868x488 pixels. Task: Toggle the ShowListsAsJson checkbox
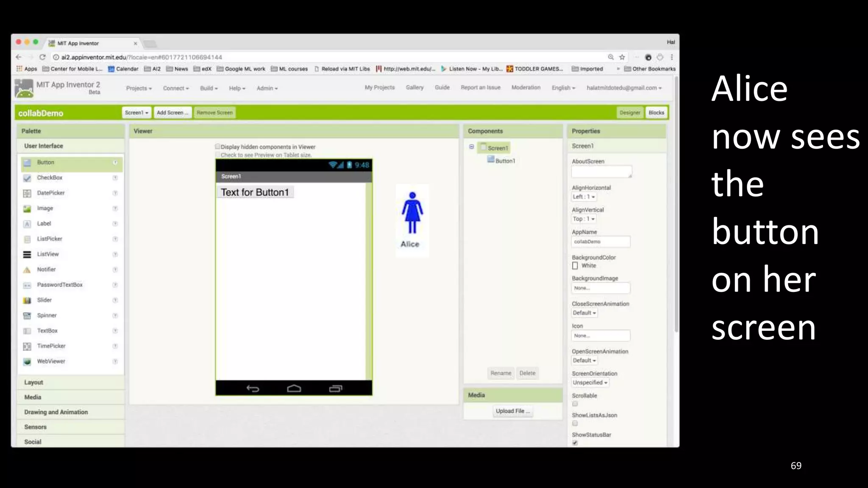(x=575, y=423)
